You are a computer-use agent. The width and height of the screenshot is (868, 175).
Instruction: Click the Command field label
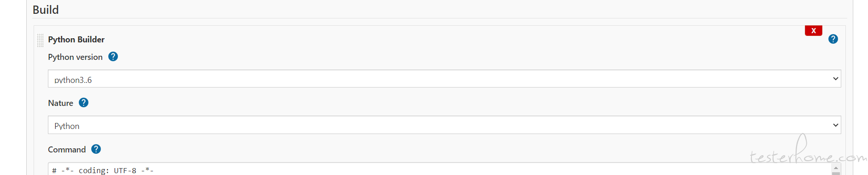tap(67, 150)
